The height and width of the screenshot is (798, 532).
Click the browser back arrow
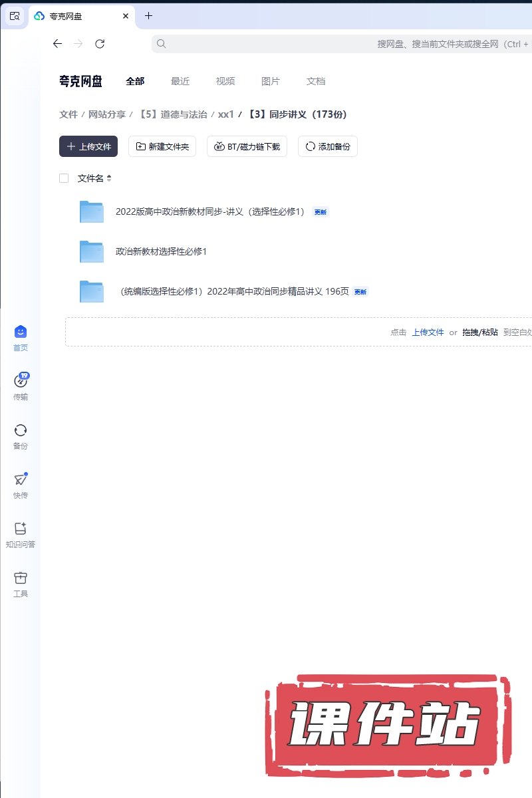point(57,44)
